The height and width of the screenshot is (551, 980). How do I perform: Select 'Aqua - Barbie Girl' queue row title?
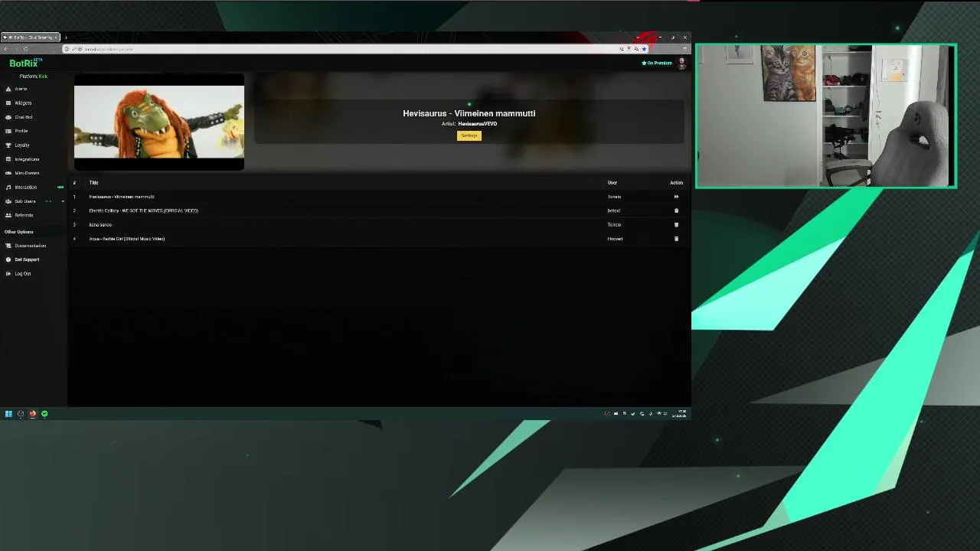click(x=127, y=239)
